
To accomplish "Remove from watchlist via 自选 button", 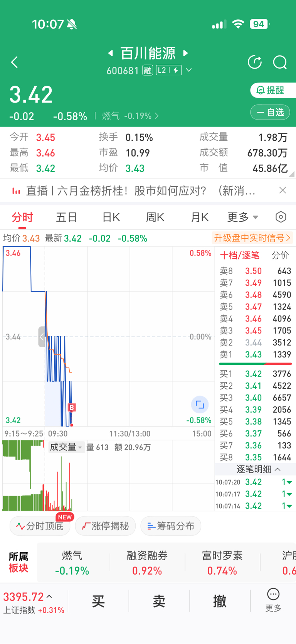I will (270, 112).
